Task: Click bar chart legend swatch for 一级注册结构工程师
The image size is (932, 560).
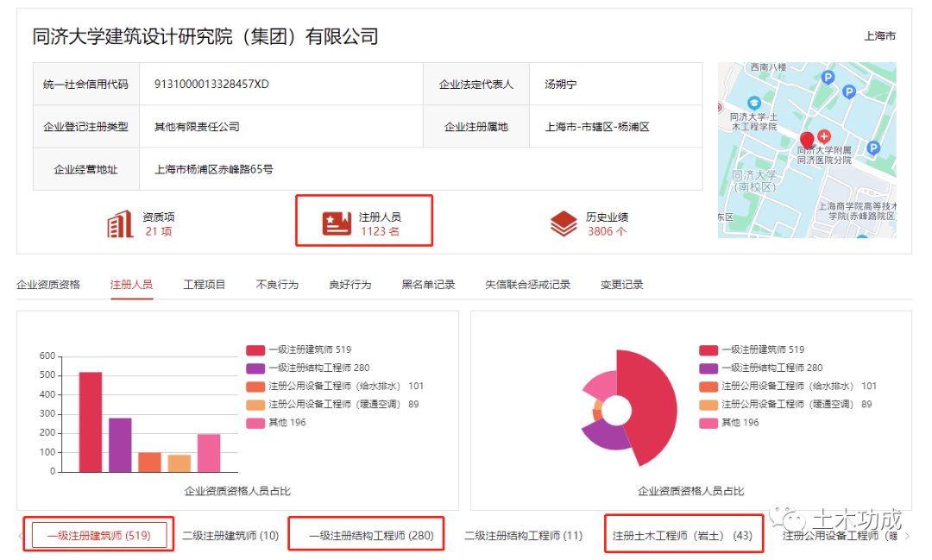Action: (x=255, y=368)
